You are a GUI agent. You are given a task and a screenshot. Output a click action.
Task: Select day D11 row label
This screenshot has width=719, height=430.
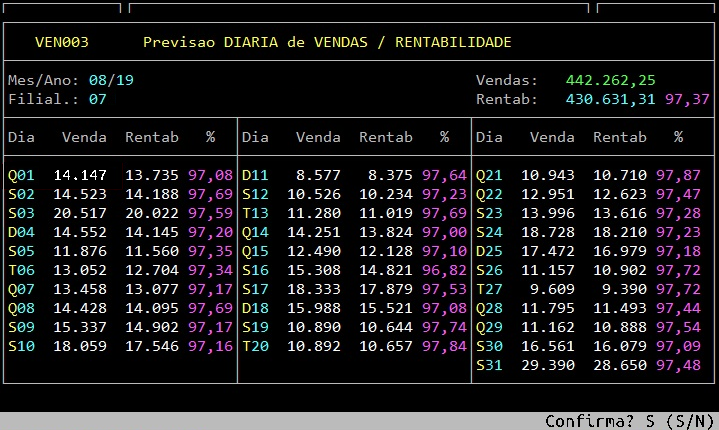(255, 175)
